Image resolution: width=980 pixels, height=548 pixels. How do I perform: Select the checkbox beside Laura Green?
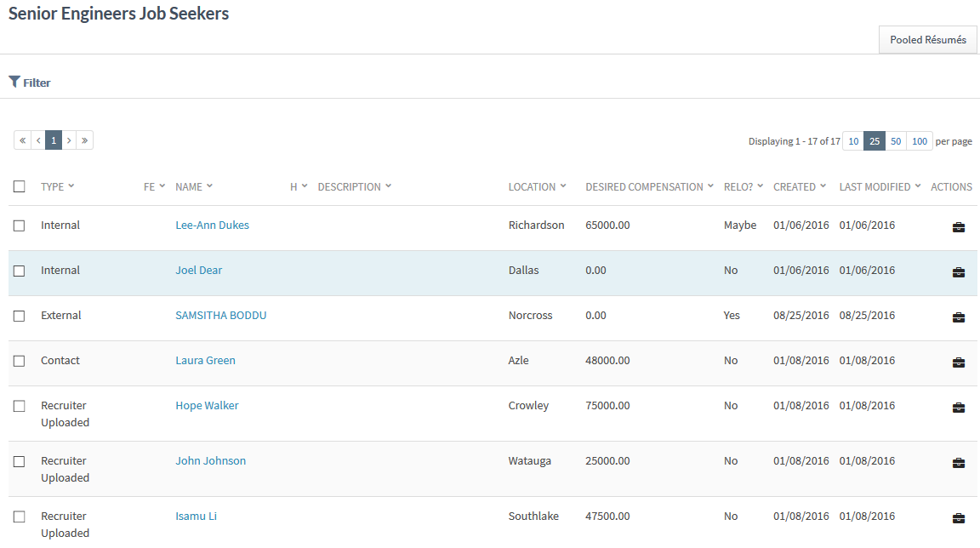click(x=20, y=361)
